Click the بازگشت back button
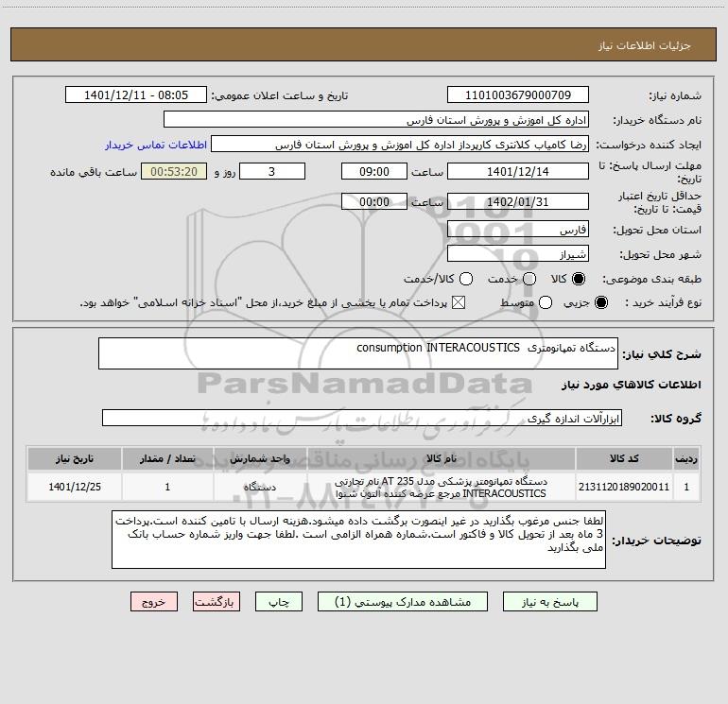Viewport: 728px width, 704px height. point(217,602)
